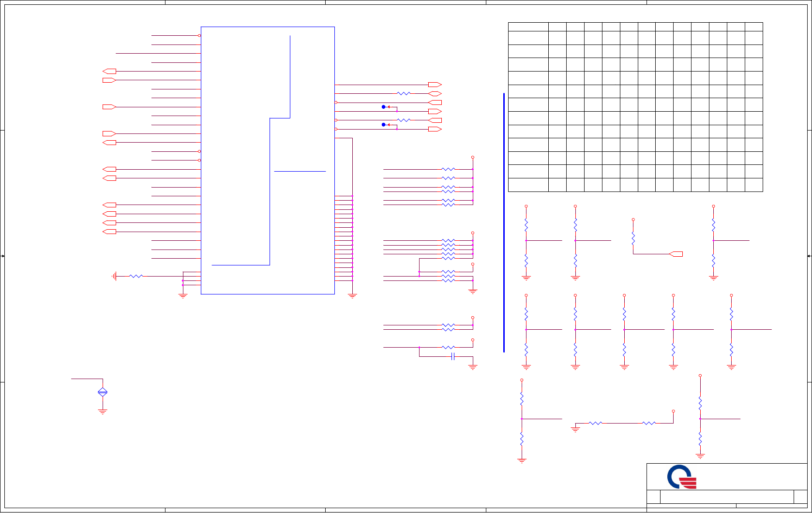The width and height of the screenshot is (812, 513).
Task: Click the sideways ground symbol beside the resistor
Action: [114, 276]
